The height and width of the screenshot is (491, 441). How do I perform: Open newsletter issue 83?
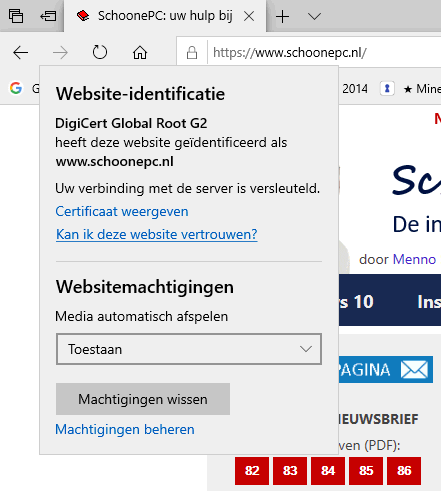pyautogui.click(x=290, y=471)
